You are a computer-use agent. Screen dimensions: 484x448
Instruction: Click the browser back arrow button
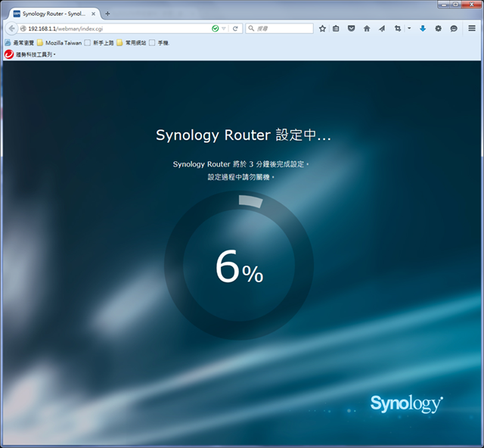(x=12, y=29)
